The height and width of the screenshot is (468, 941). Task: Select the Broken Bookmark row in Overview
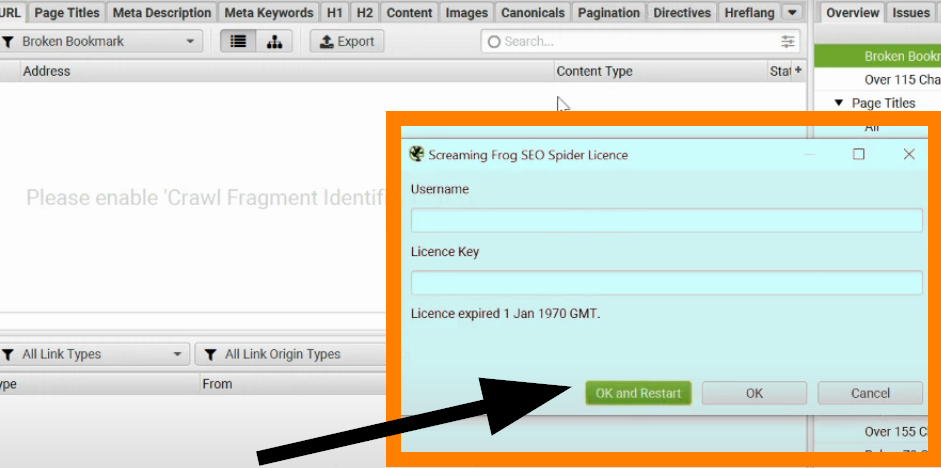tap(877, 56)
